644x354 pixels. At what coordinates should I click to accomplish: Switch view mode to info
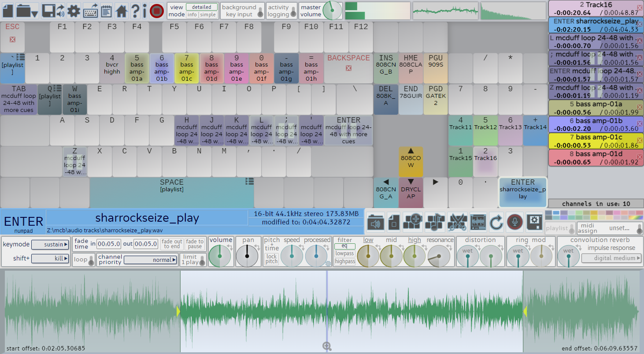(192, 15)
